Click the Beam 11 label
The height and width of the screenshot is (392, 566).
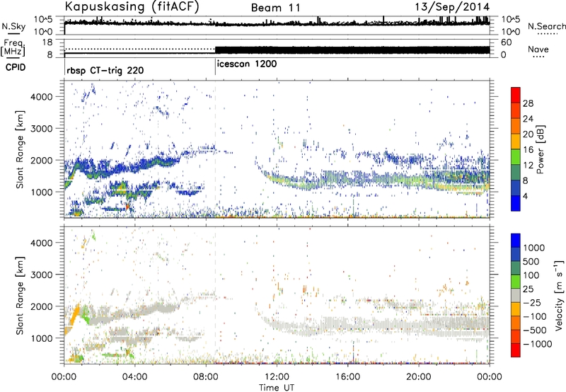[275, 8]
